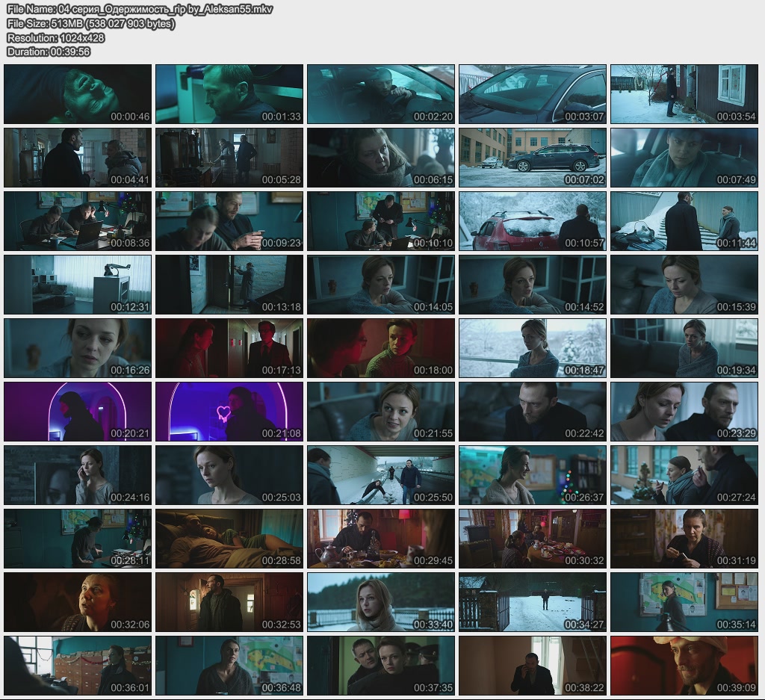
Task: Pick the snowy house thumbnail at 00:03:54
Action: click(684, 94)
